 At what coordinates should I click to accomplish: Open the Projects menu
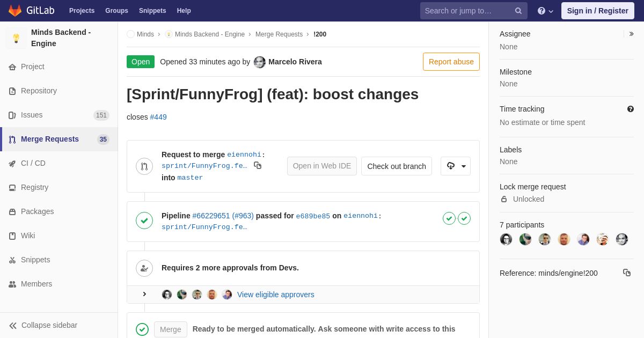click(x=82, y=11)
